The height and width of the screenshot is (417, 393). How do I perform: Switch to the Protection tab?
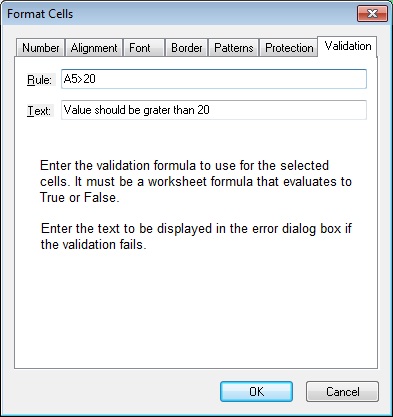289,48
